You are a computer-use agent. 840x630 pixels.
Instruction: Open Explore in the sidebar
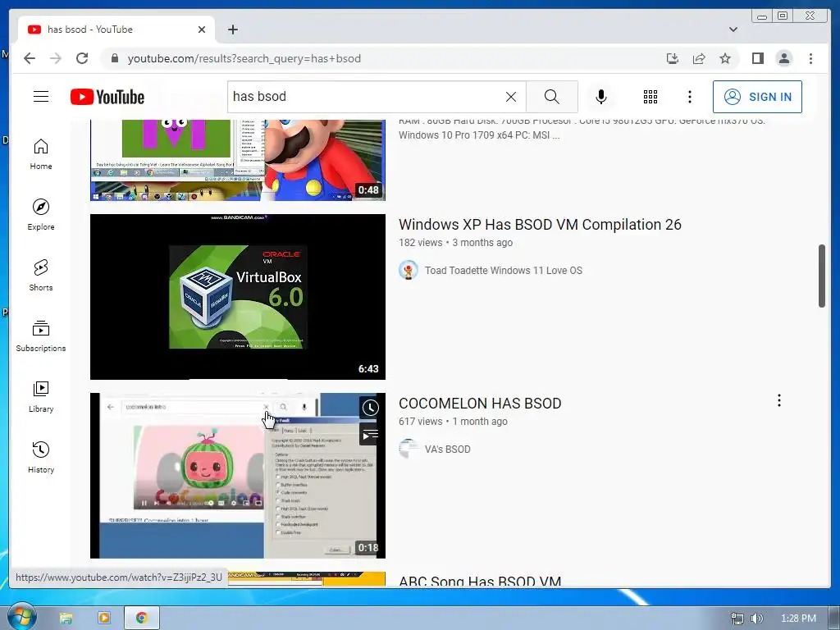click(x=41, y=215)
